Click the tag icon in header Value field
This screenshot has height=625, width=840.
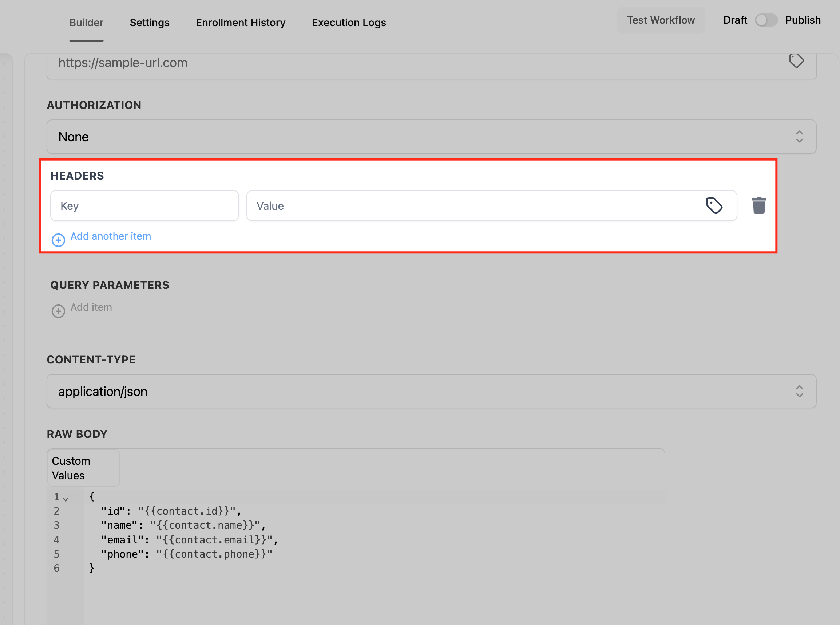coord(714,206)
